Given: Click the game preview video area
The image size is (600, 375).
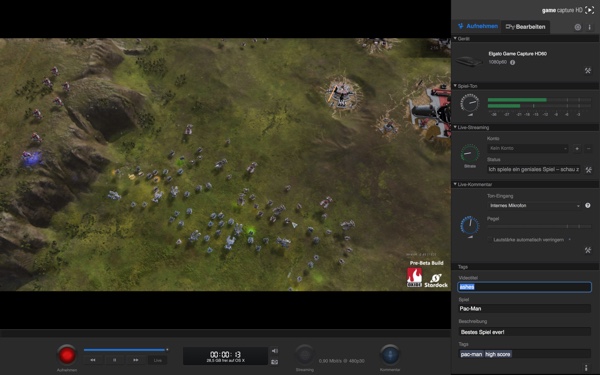Looking at the screenshot, I should [x=225, y=164].
